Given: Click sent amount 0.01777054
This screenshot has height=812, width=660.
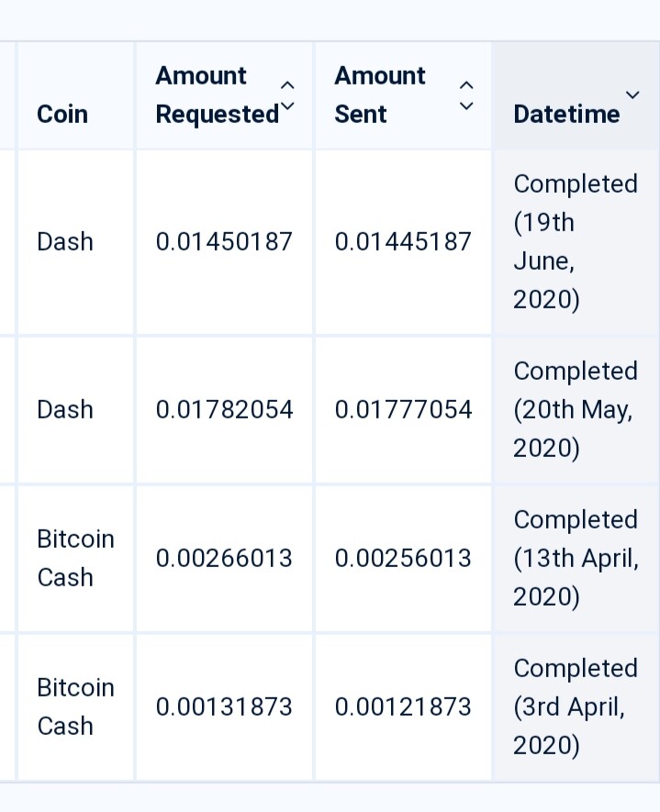Looking at the screenshot, I should point(403,409).
